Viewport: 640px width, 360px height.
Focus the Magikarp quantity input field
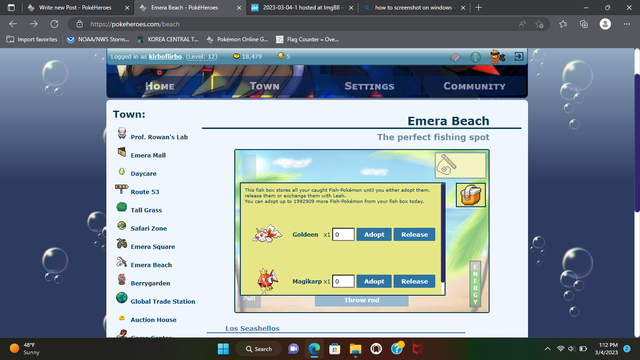pos(343,281)
